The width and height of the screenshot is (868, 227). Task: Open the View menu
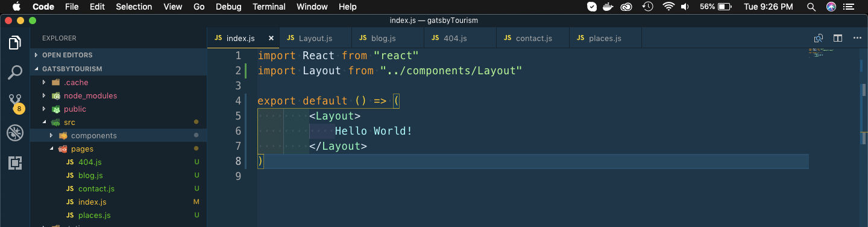[x=173, y=7]
